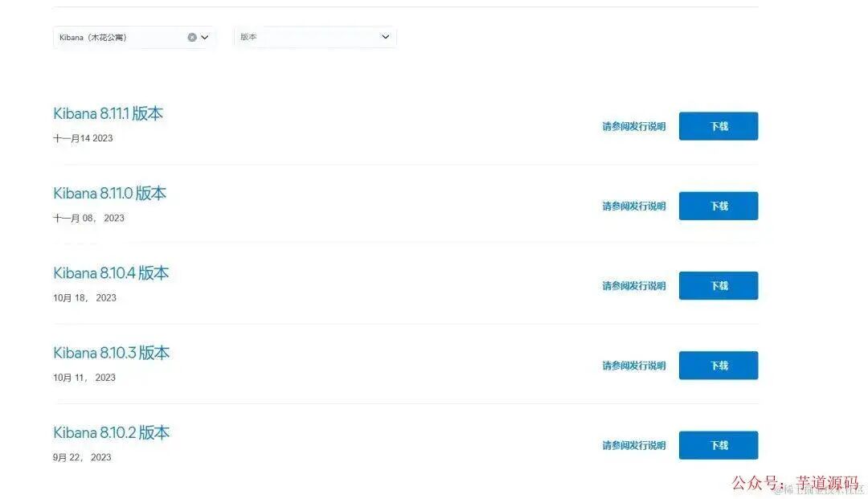The image size is (868, 499).
Task: Download Kibana 8.10.3 with 下载 button
Action: click(719, 365)
